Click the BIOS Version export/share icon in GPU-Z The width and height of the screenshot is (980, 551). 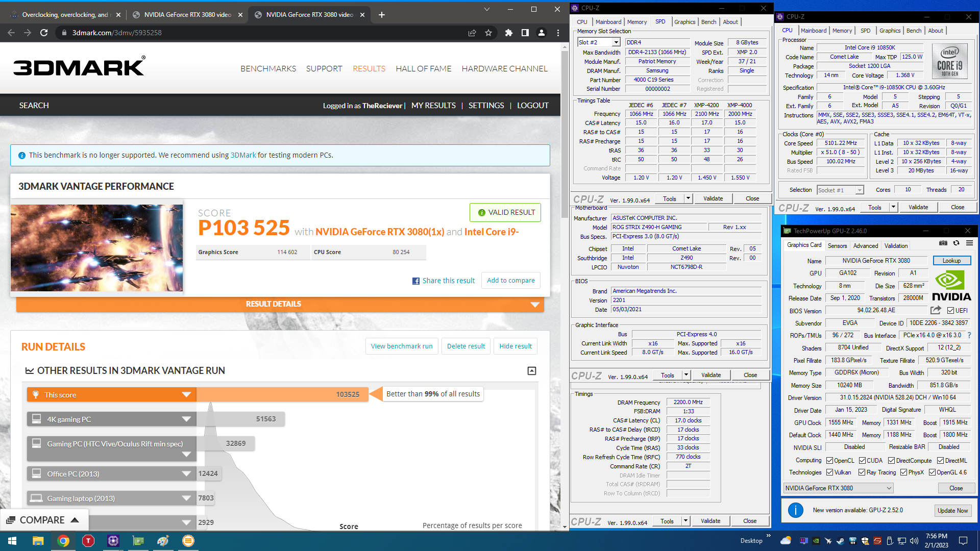click(x=936, y=310)
